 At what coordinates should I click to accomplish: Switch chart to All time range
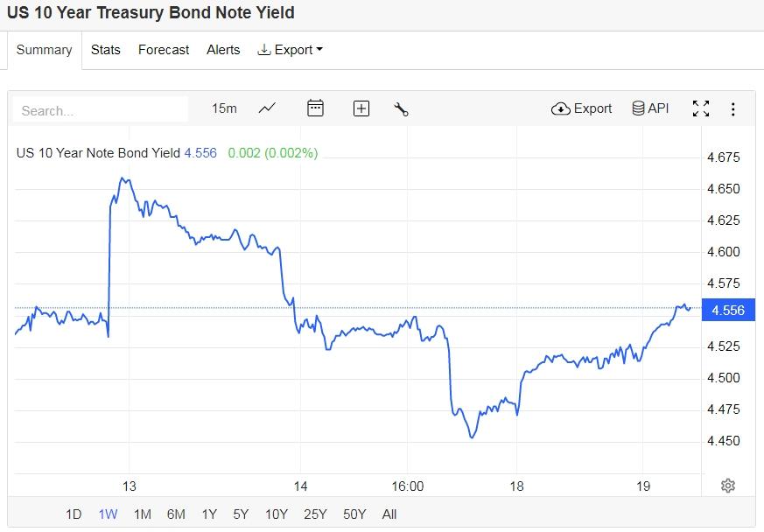tap(389, 514)
